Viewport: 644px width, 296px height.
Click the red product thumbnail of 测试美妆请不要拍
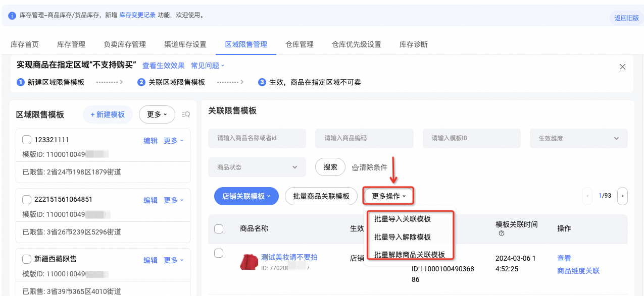tap(249, 262)
